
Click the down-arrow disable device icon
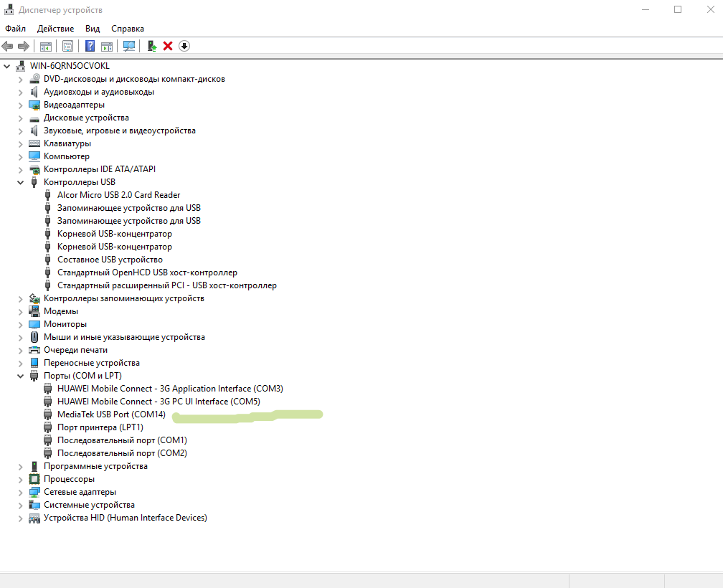coord(184,46)
